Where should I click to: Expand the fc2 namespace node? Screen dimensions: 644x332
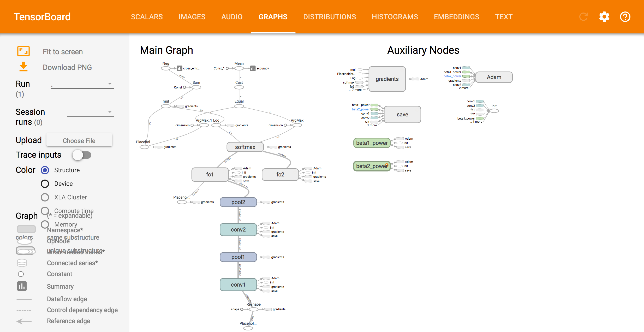pyautogui.click(x=280, y=174)
